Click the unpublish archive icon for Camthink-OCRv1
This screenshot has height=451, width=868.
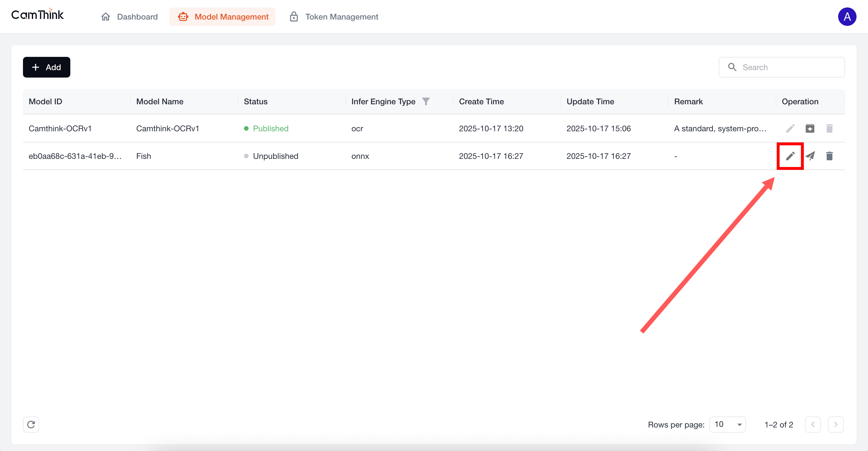(810, 128)
